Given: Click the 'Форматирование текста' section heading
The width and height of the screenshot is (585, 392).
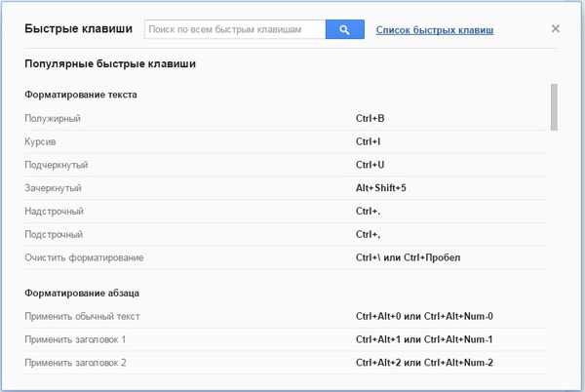Looking at the screenshot, I should point(81,95).
